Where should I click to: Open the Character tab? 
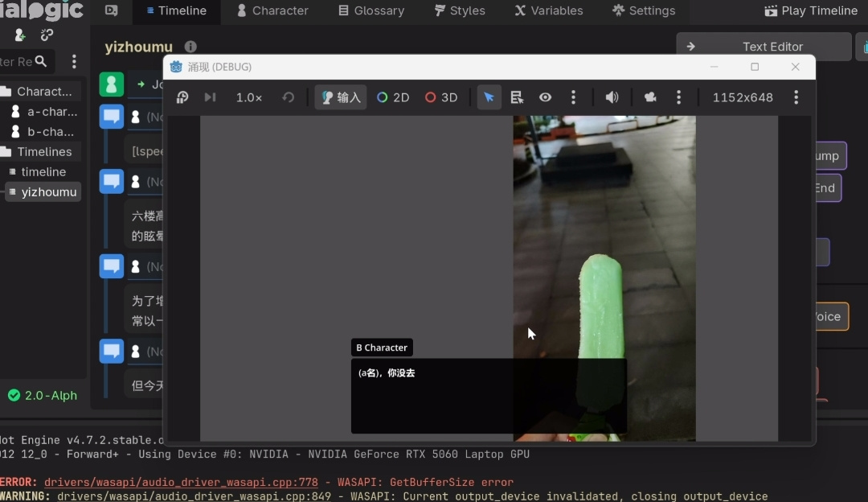tap(272, 10)
